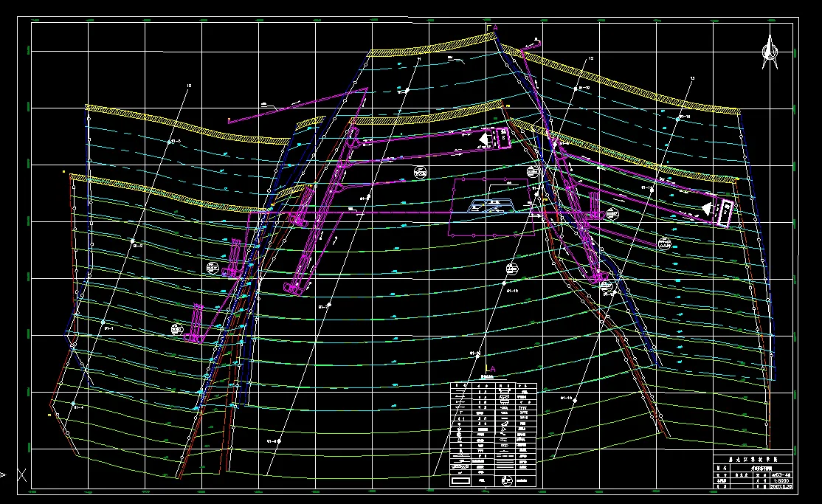Click survey line label 13
This screenshot has height=504, width=822.
coord(692,78)
